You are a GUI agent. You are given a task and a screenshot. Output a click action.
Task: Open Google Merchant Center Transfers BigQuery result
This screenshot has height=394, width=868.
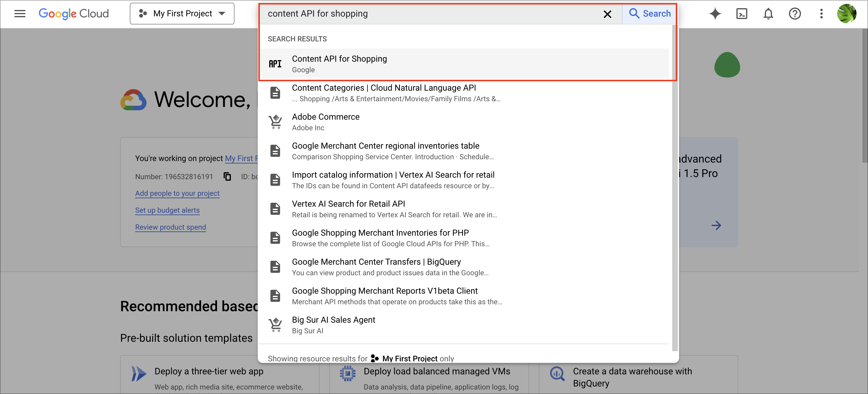click(x=464, y=267)
